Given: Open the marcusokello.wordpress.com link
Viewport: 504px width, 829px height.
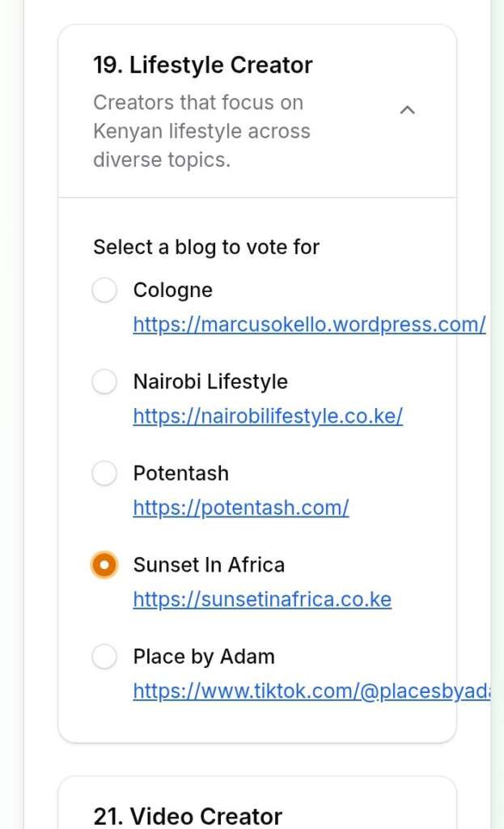Looking at the screenshot, I should [x=309, y=325].
